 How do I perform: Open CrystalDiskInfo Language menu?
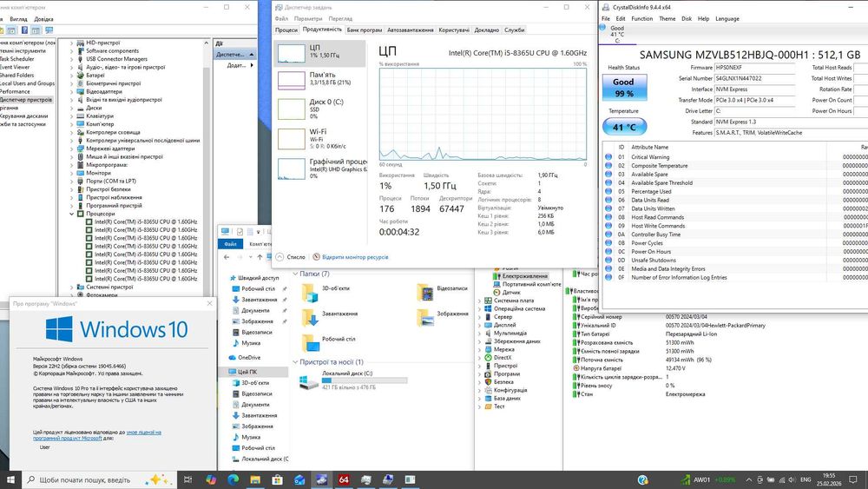(727, 19)
